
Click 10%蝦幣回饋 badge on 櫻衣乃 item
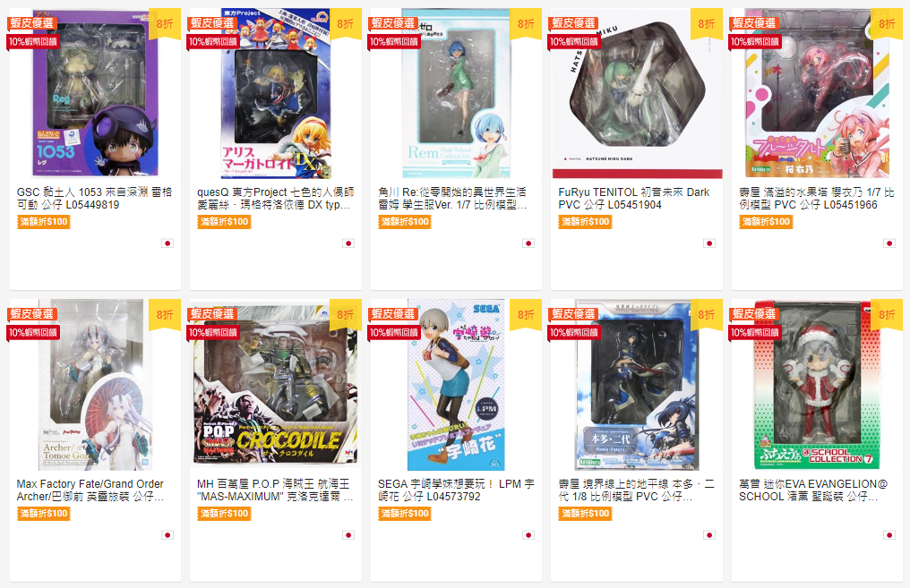point(754,42)
